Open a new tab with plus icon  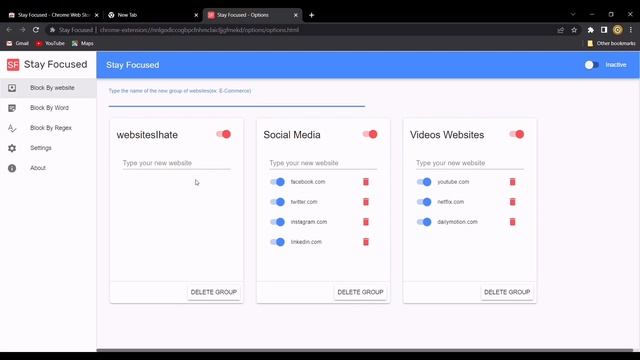tap(311, 15)
